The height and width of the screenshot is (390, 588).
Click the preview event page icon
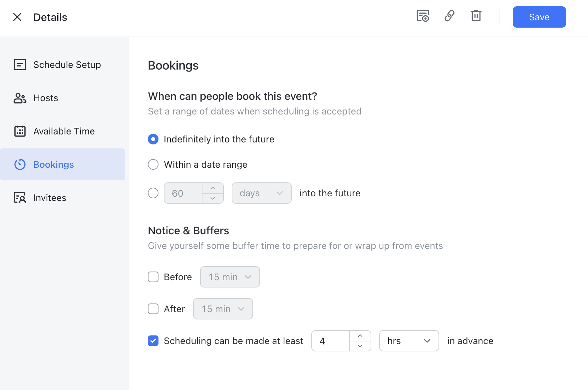coord(423,16)
